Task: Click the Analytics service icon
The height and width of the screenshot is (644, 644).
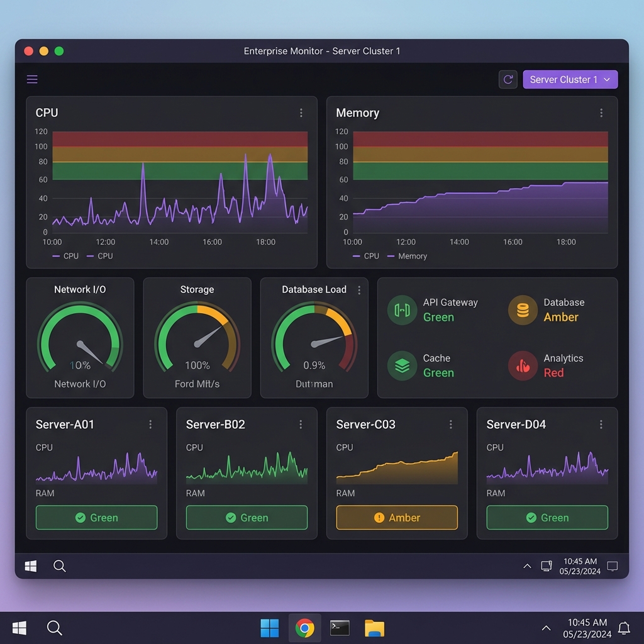Action: (522, 365)
